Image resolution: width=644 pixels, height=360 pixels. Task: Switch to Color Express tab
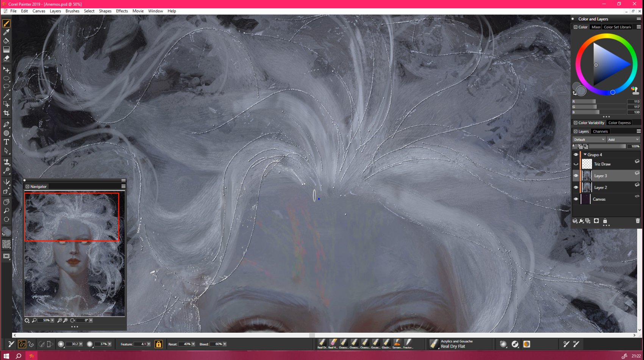coord(619,123)
